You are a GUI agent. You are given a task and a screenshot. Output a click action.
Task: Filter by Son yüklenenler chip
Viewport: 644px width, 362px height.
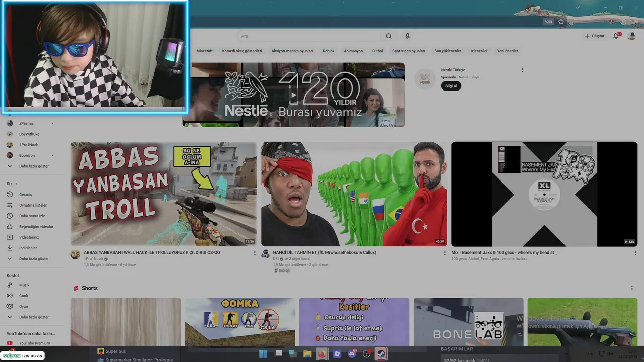click(448, 51)
